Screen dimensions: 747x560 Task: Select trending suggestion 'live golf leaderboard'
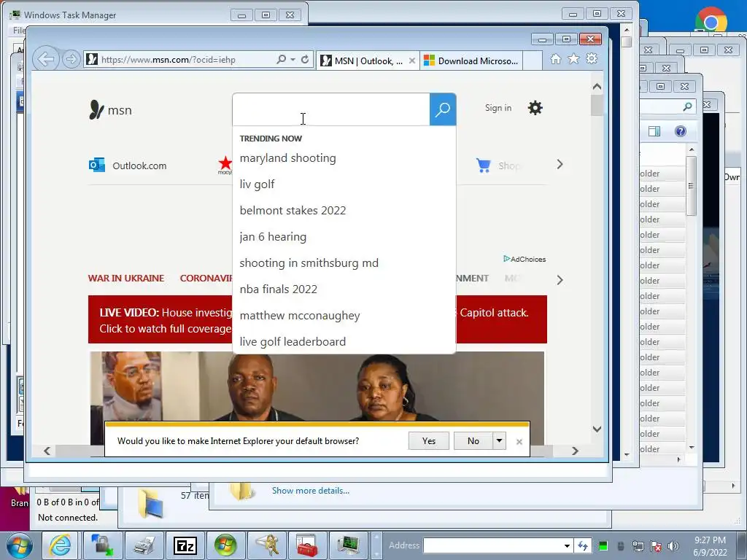[293, 342]
